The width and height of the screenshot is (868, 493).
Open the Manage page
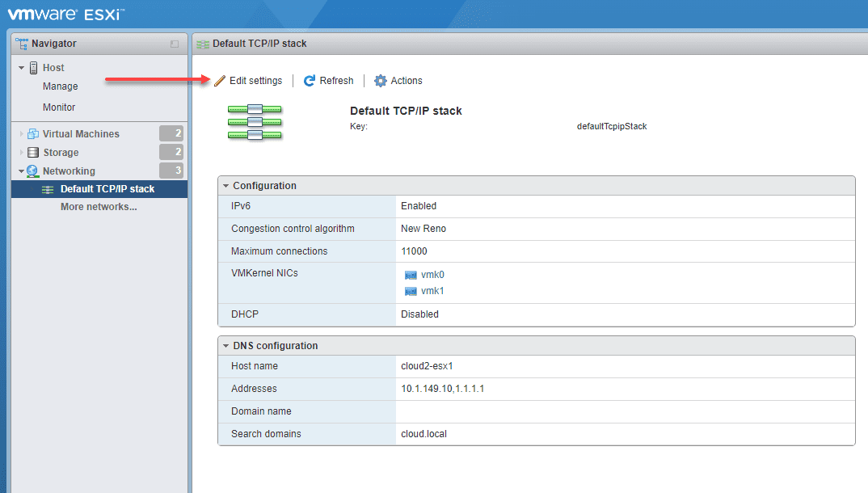point(61,86)
